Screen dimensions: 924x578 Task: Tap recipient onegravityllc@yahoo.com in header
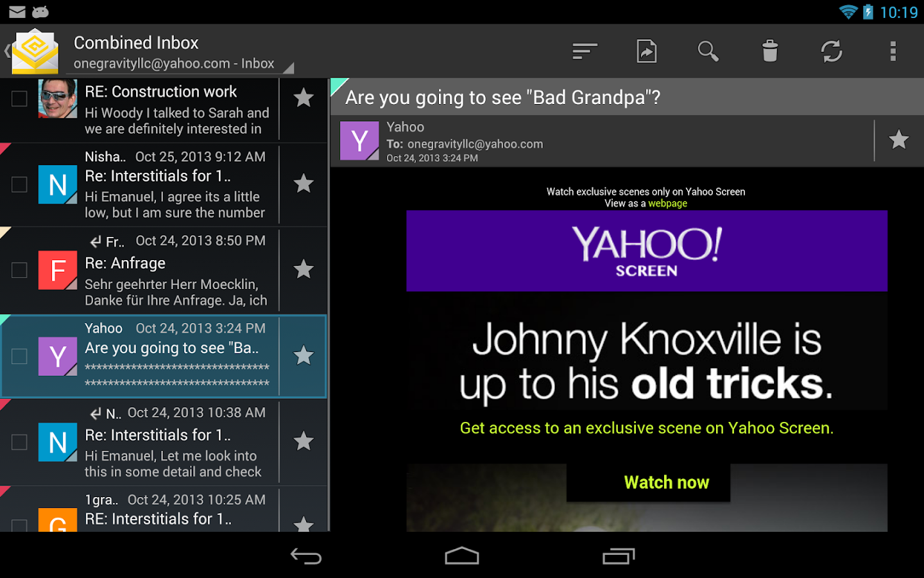point(475,144)
